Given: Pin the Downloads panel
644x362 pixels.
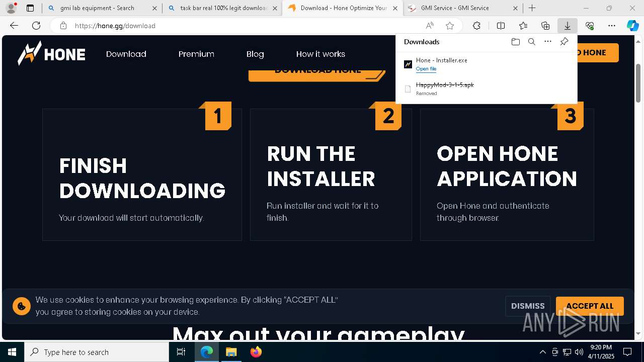Looking at the screenshot, I should coord(564,42).
